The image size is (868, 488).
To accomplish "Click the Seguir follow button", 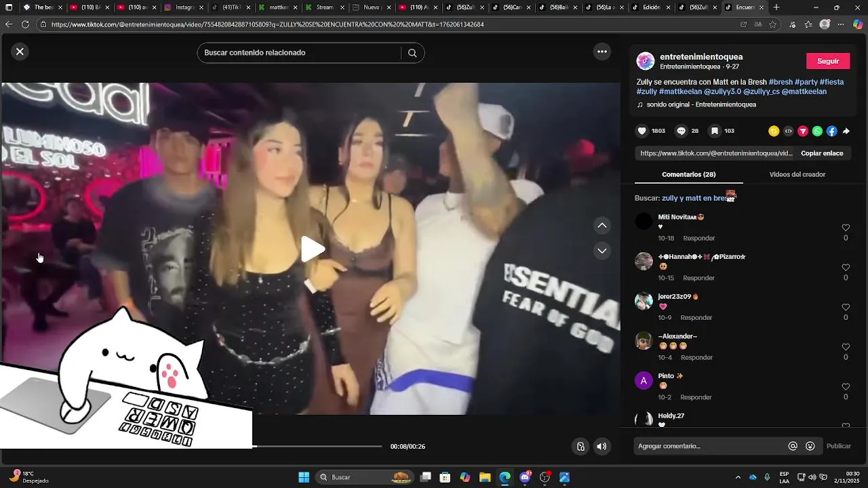I will [x=828, y=61].
